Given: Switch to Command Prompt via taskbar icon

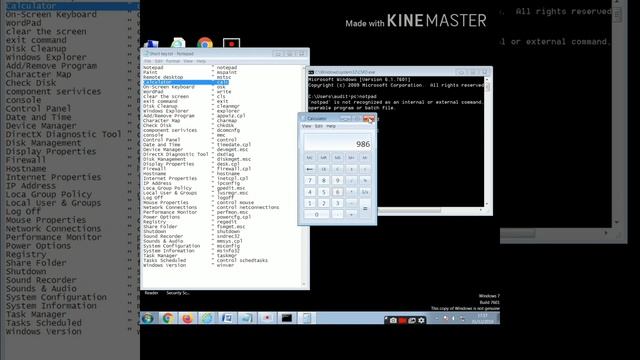Looking at the screenshot, I should [x=287, y=318].
